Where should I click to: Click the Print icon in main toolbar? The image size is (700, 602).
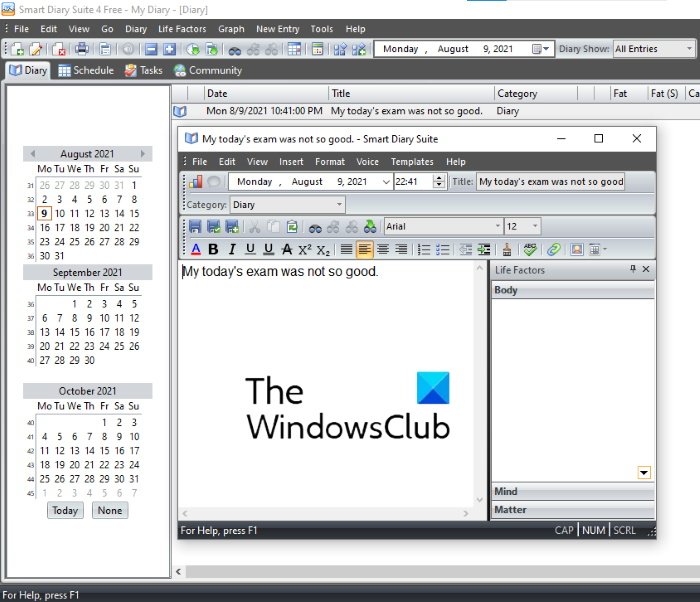82,49
